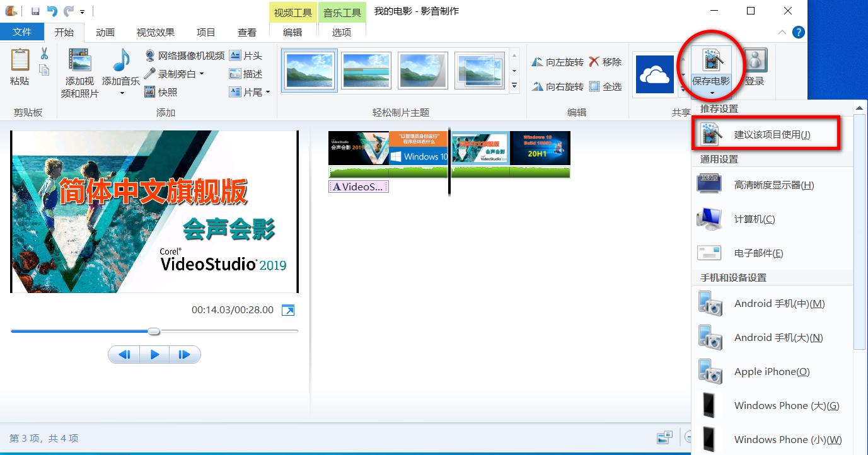Click the playback seek slider
Image resolution: width=868 pixels, height=455 pixels.
pos(153,331)
